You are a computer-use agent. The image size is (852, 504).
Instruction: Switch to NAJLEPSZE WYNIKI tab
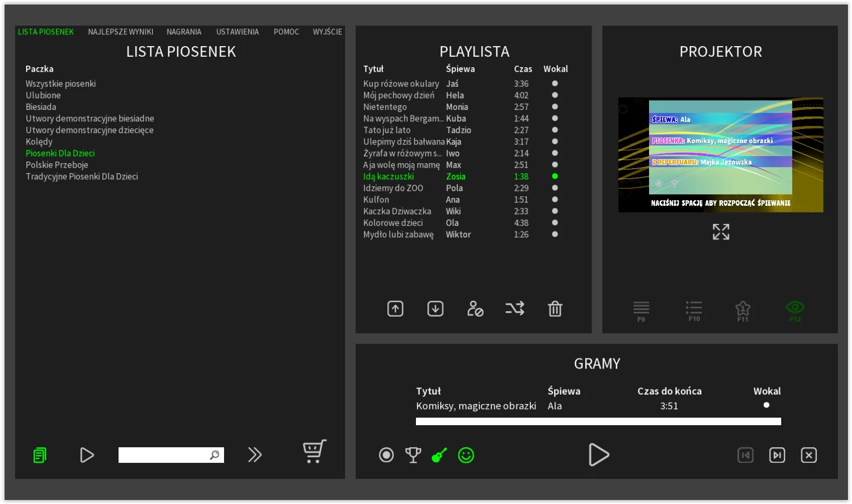(121, 32)
